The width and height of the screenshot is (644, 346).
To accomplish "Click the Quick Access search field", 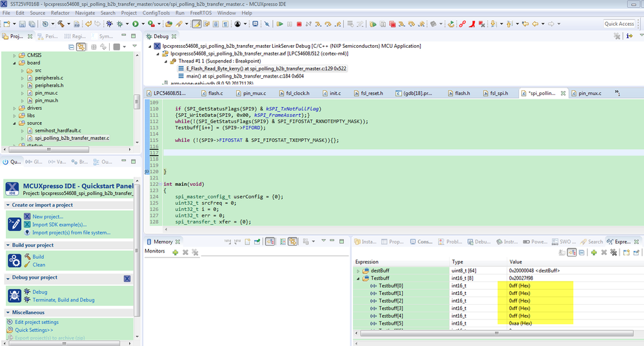I will pos(618,24).
